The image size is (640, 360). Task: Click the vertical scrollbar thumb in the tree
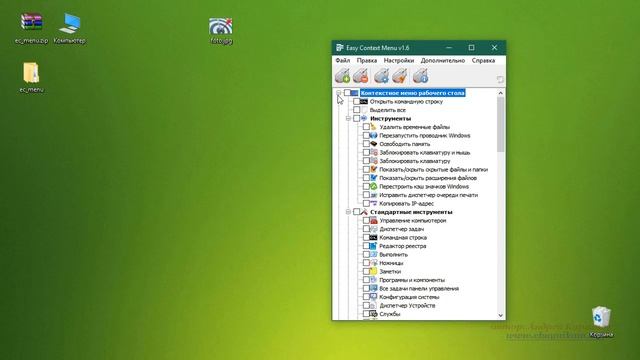(x=501, y=125)
